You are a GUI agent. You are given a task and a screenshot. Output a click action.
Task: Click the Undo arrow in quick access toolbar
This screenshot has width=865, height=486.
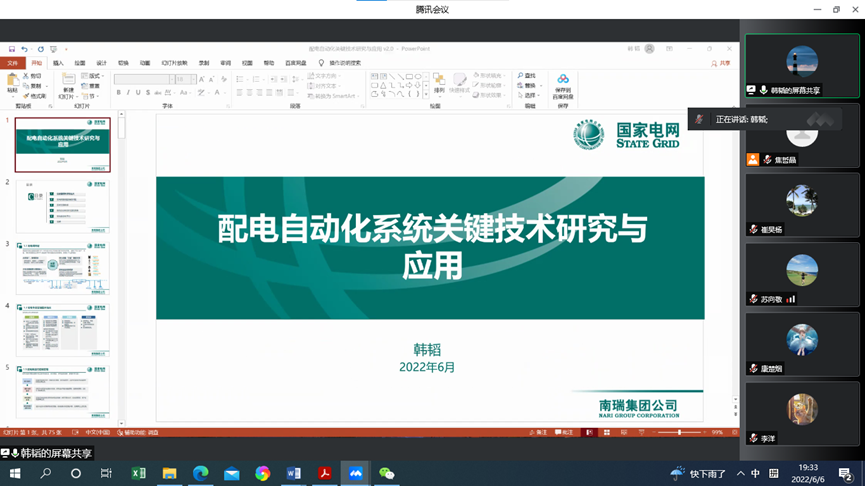(25, 49)
